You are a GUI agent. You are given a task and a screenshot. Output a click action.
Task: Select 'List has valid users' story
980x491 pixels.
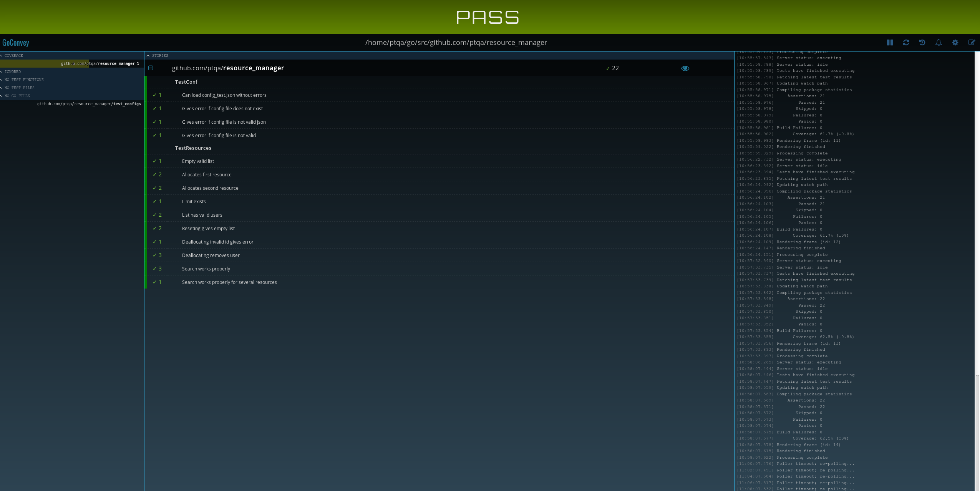202,215
